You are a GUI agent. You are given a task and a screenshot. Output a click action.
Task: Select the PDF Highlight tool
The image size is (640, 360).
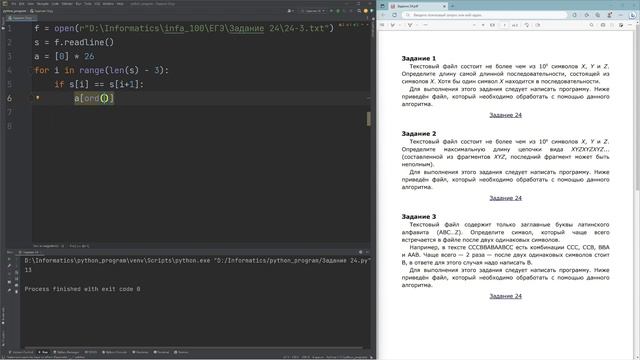pyautogui.click(x=410, y=25)
